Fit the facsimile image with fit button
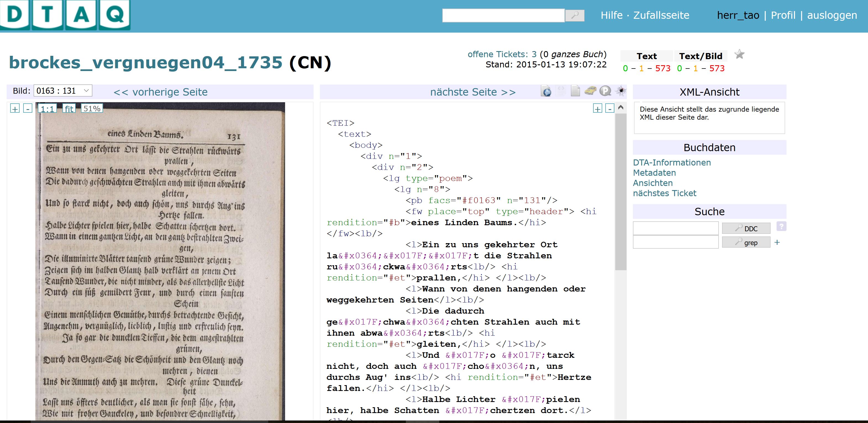The image size is (868, 423). coord(69,109)
